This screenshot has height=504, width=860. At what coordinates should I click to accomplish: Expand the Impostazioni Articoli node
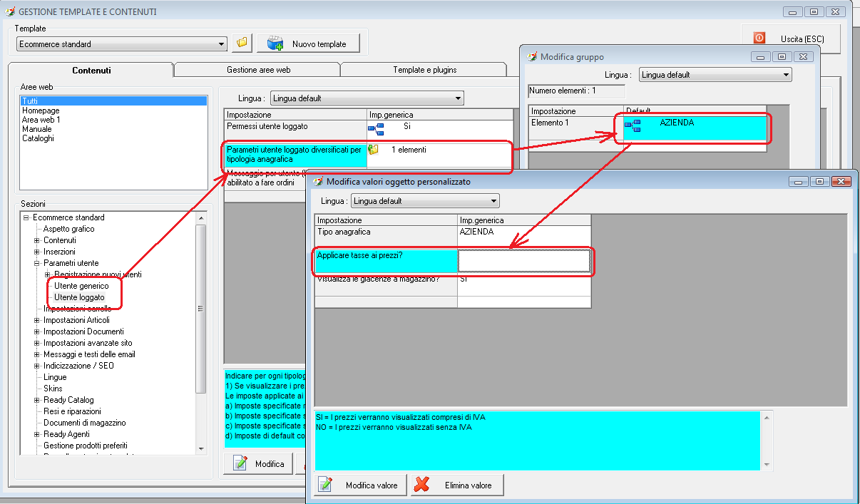tap(37, 320)
